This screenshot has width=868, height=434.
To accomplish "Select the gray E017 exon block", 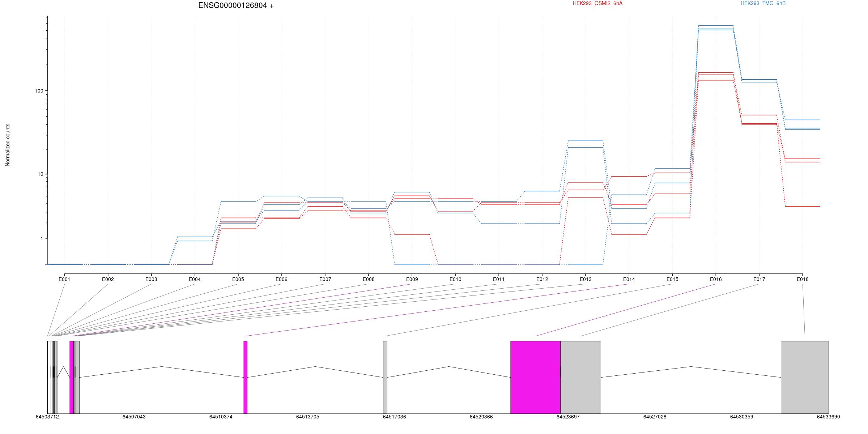I will click(x=581, y=377).
